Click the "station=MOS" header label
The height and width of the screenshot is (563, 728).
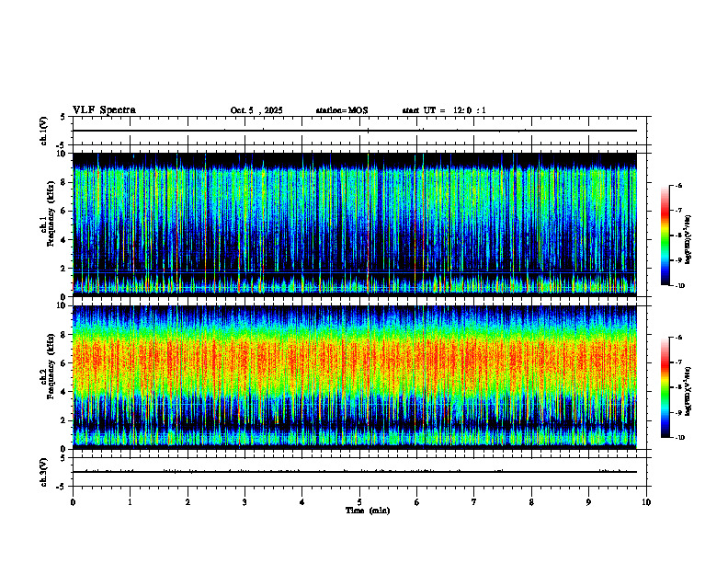point(342,110)
